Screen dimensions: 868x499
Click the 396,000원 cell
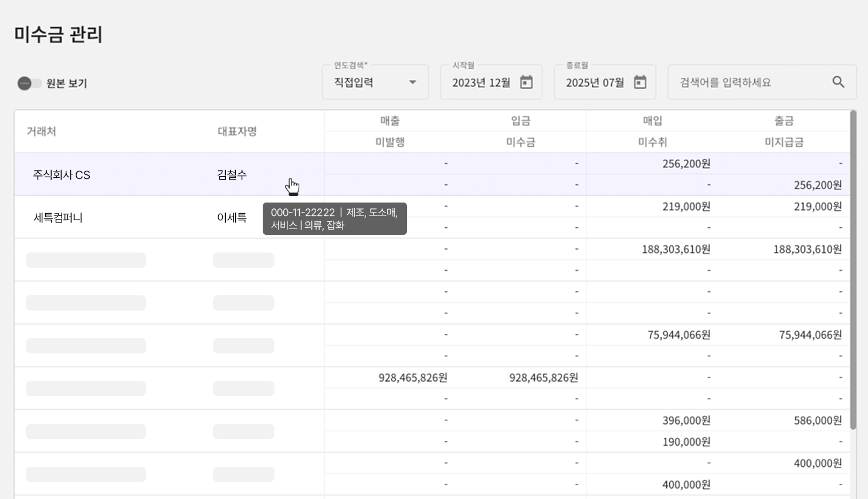[686, 421]
